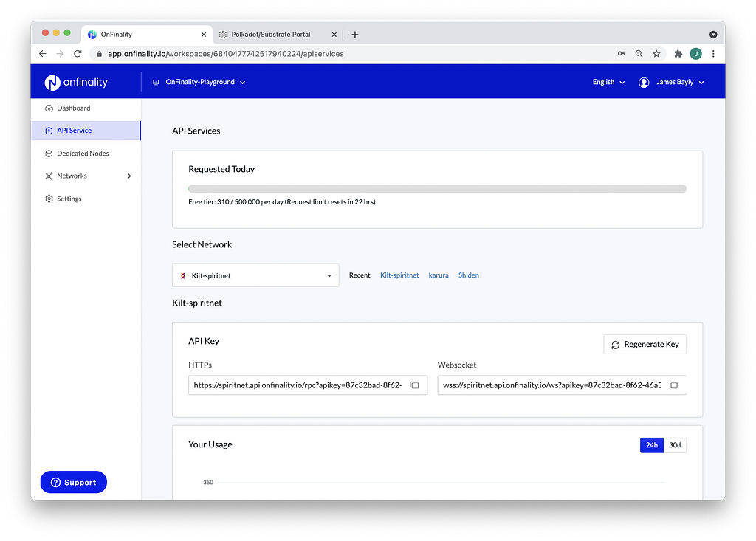Show usage for the 30d range
Screen dimensions: 756x541
tap(675, 445)
